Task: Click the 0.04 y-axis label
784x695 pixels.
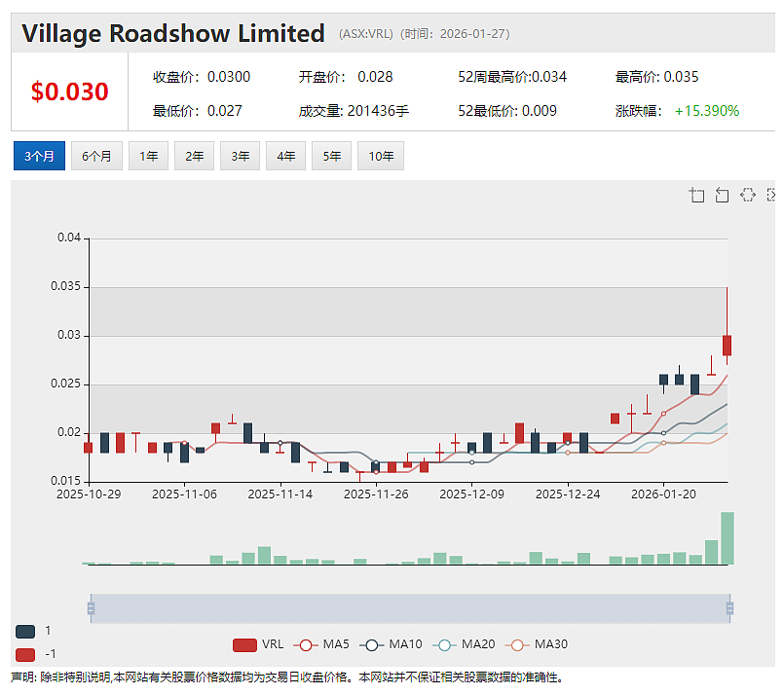Action: coord(69,238)
